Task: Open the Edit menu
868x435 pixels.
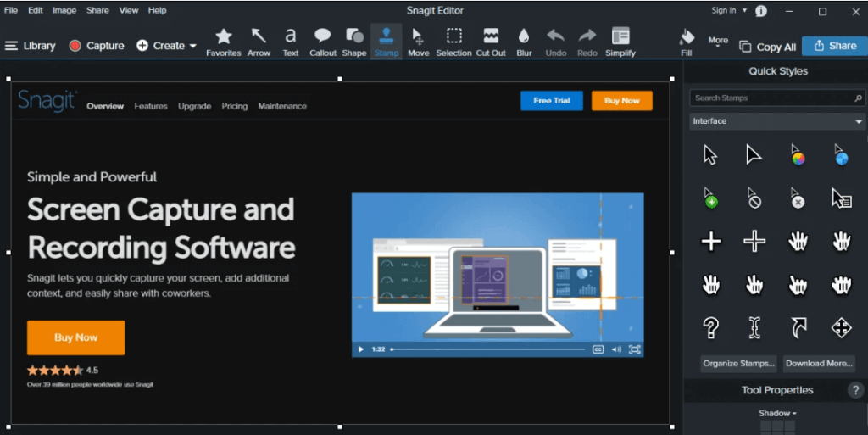Action: click(36, 10)
